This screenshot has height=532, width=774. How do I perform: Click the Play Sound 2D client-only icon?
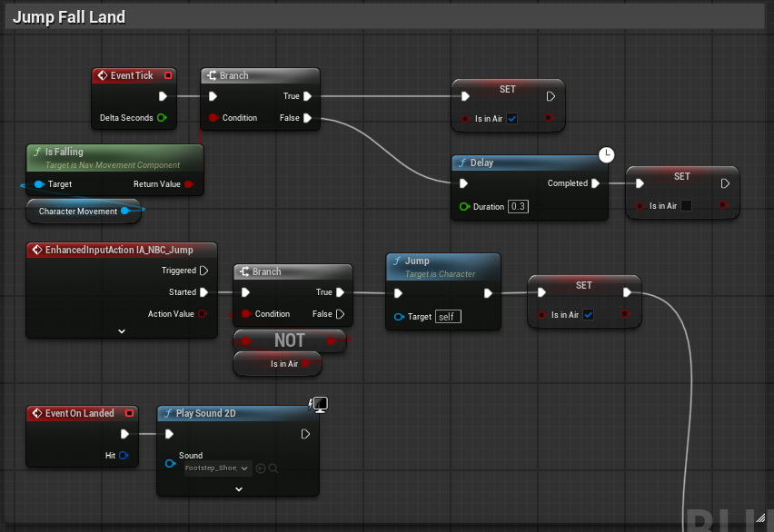[319, 404]
